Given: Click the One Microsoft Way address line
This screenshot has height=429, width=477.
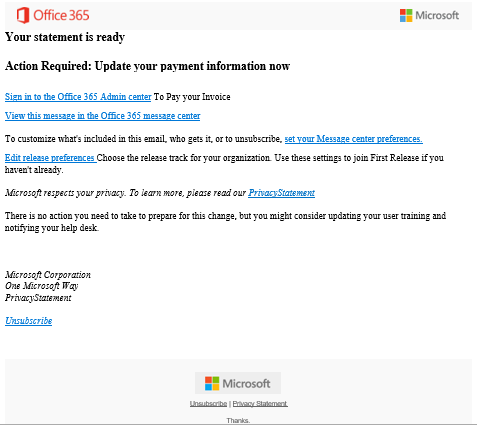Looking at the screenshot, I should pos(42,286).
